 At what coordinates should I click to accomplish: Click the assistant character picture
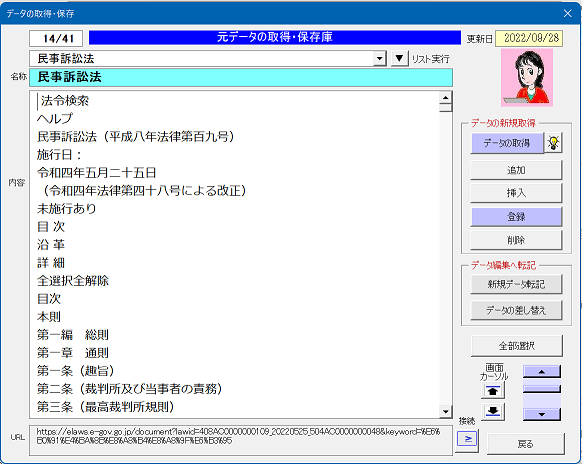coord(527,78)
